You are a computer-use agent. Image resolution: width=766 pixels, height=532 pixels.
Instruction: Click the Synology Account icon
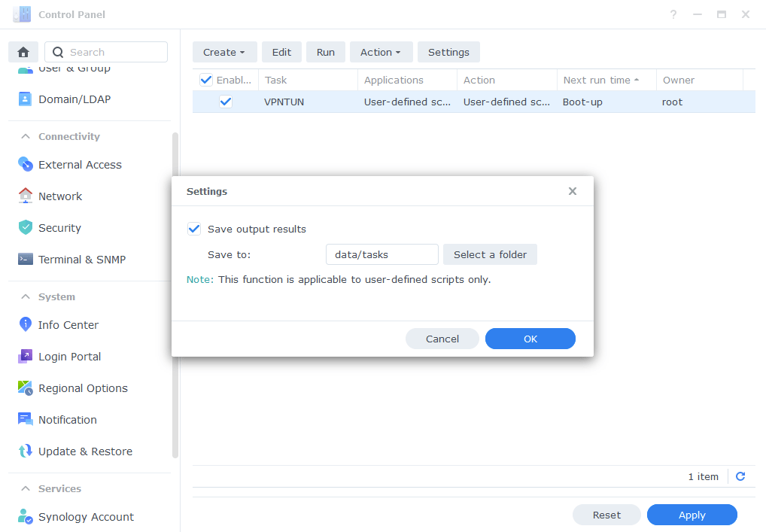pos(25,517)
